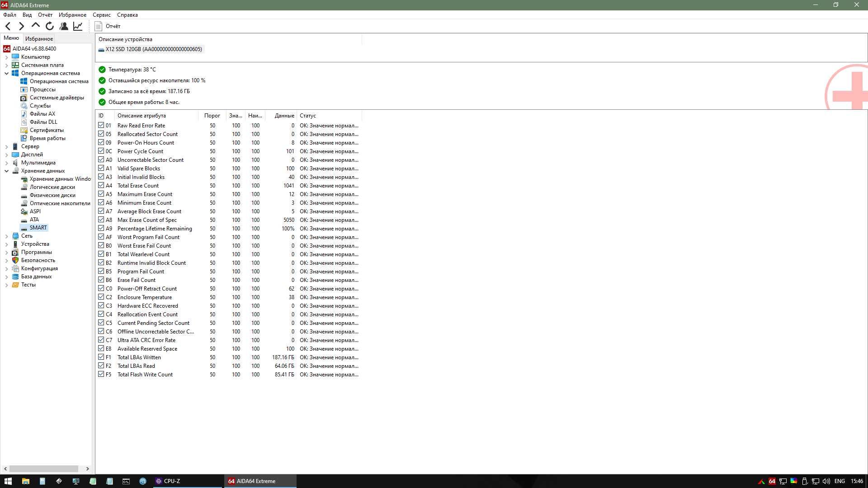Screen dimensions: 868x488
Task: Select the Max Erase Count of Spec row
Action: pyautogui.click(x=228, y=220)
